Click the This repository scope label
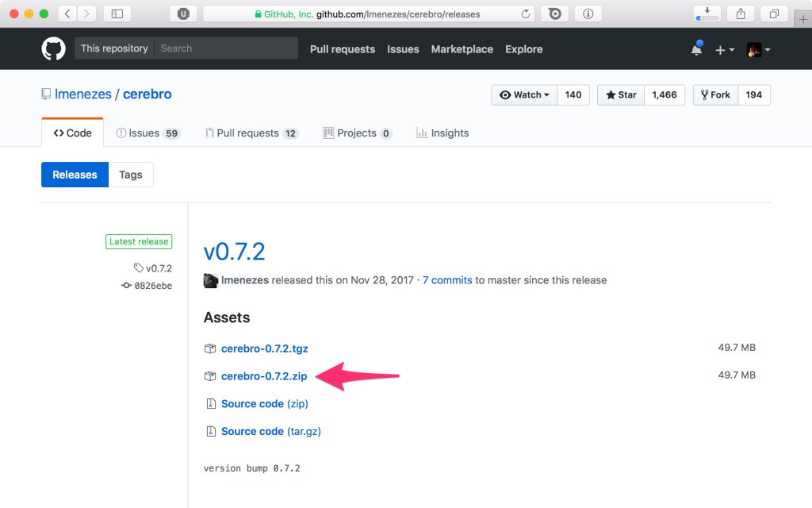Viewport: 812px width, 508px height. click(x=114, y=48)
